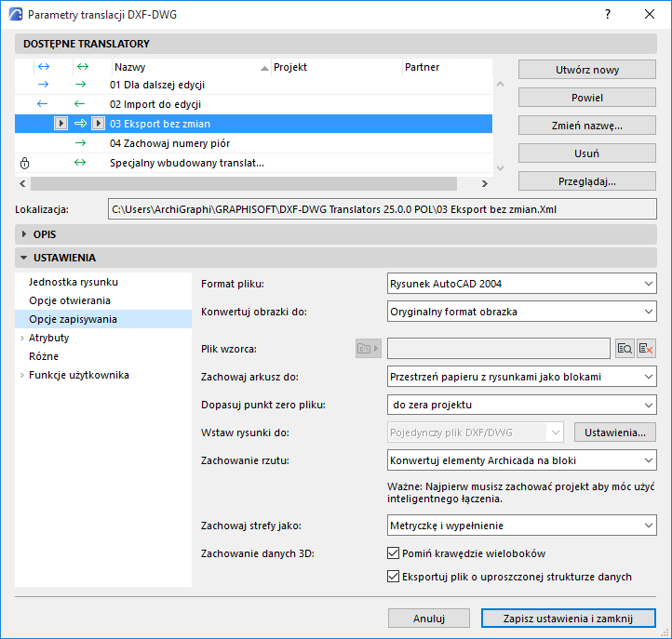Select Różne settings page
The image size is (672, 639).
pos(44,356)
